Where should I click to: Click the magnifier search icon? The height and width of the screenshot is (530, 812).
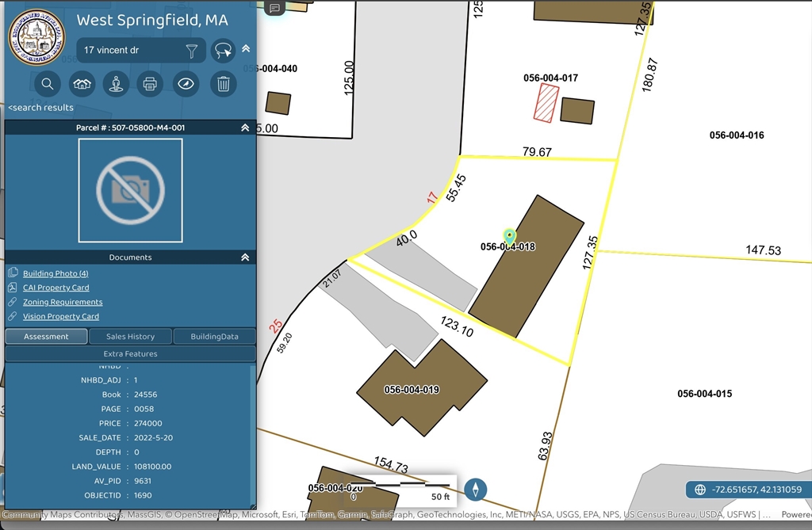pyautogui.click(x=47, y=83)
